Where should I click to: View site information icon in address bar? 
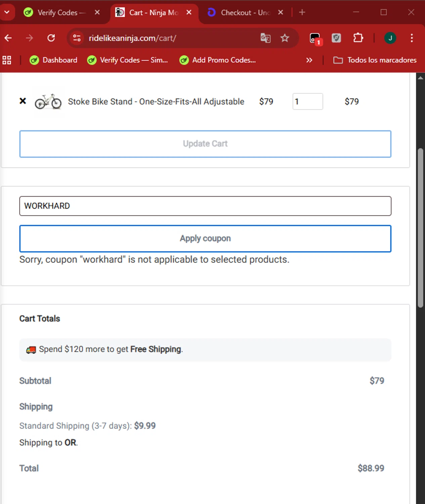(x=77, y=38)
